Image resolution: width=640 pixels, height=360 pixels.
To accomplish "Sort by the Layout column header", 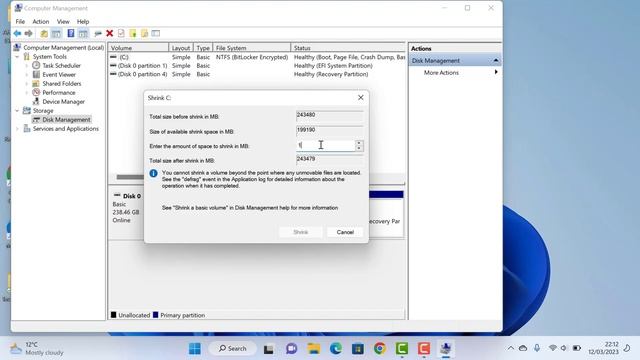I will tap(181, 48).
